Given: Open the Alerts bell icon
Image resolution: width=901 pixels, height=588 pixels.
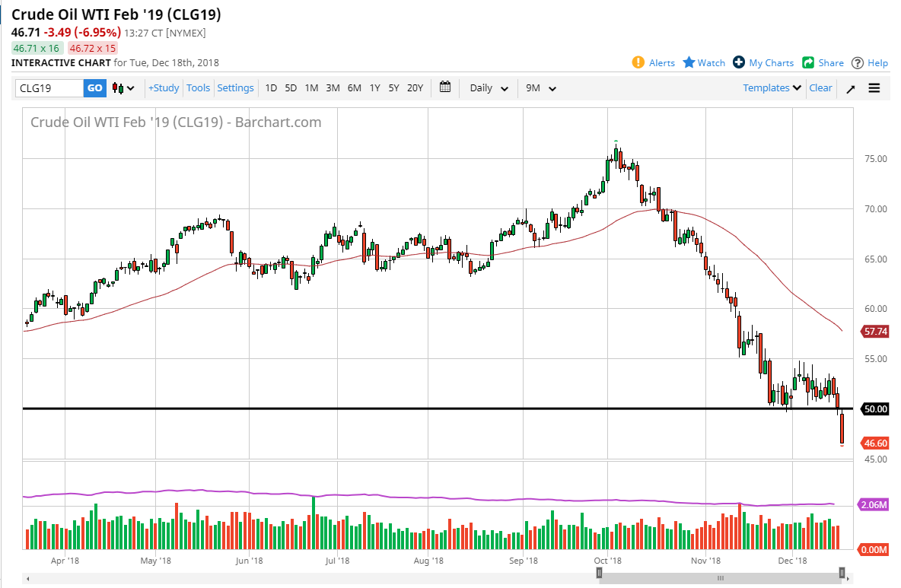Looking at the screenshot, I should tap(639, 62).
